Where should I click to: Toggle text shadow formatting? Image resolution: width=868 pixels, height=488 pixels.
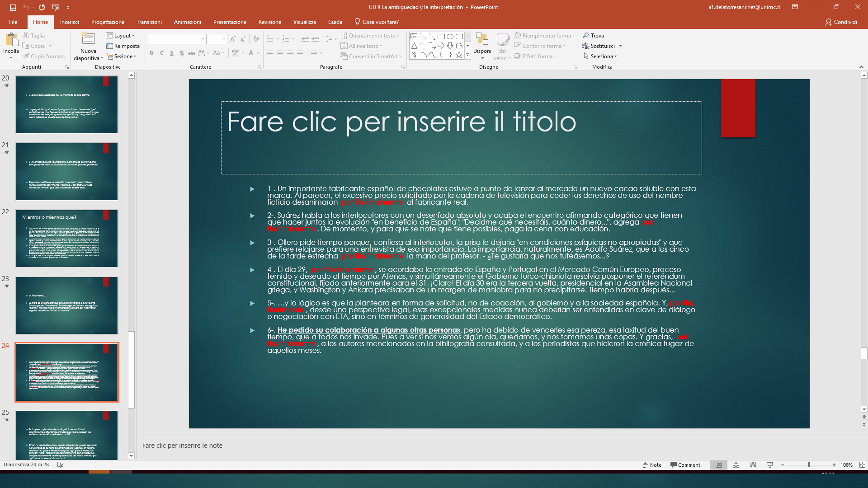tap(182, 53)
